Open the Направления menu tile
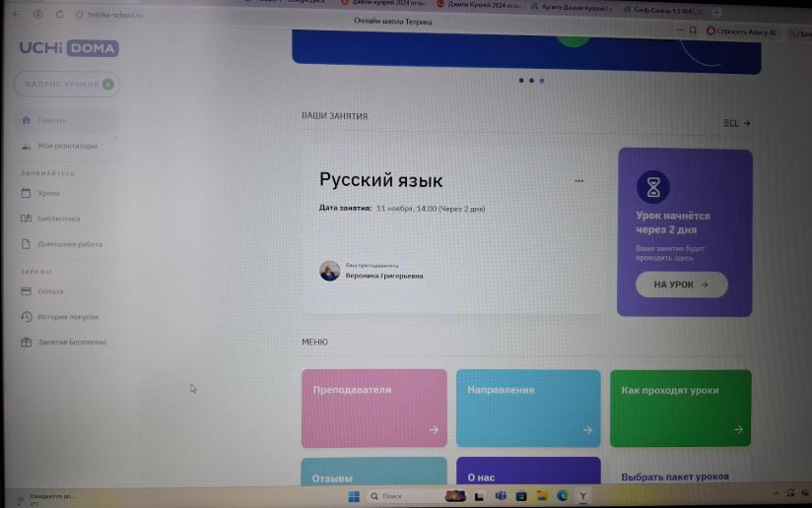The width and height of the screenshot is (812, 508). pyautogui.click(x=527, y=409)
